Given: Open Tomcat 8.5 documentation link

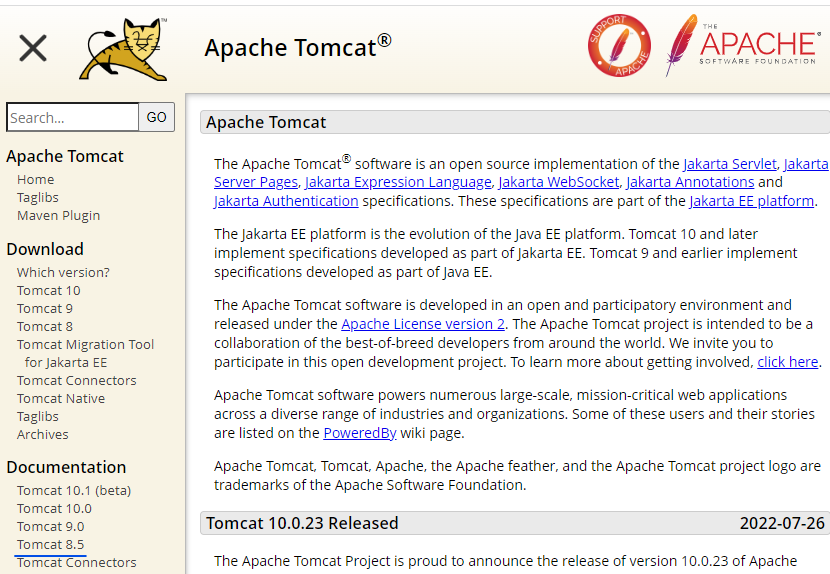Looking at the screenshot, I should (50, 544).
